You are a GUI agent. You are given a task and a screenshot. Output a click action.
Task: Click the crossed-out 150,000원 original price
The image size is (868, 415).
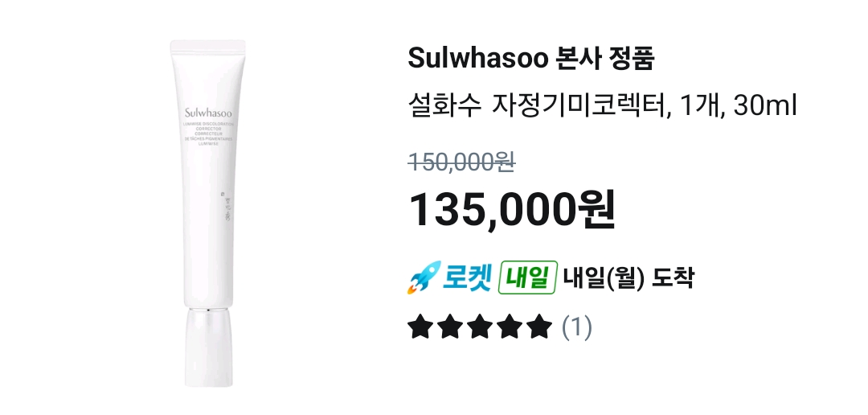[461, 162]
